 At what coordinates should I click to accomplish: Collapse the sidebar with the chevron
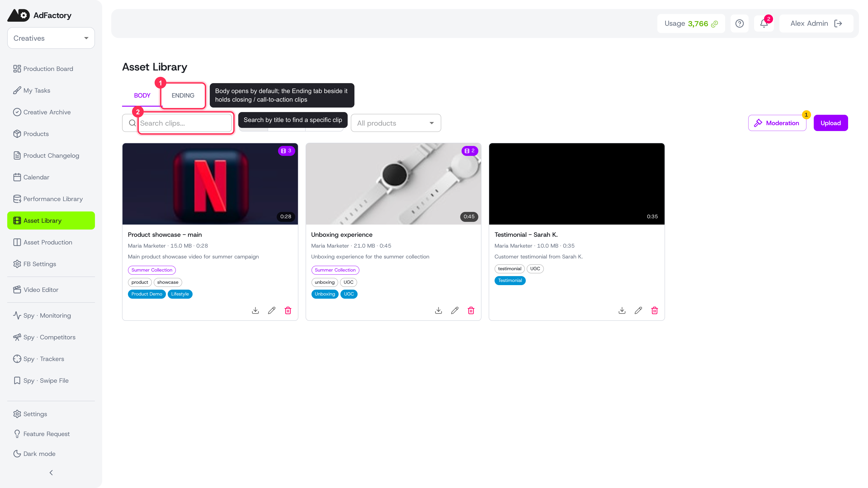(51, 472)
